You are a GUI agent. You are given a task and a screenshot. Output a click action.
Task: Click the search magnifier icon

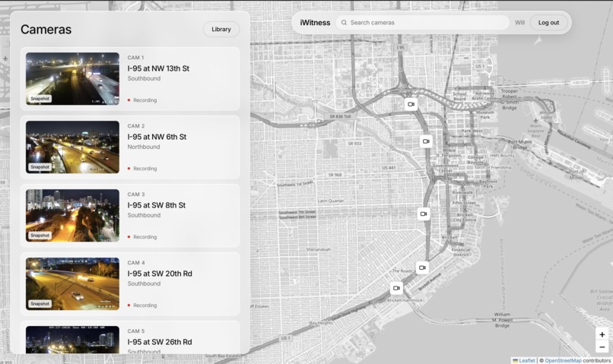(x=344, y=23)
